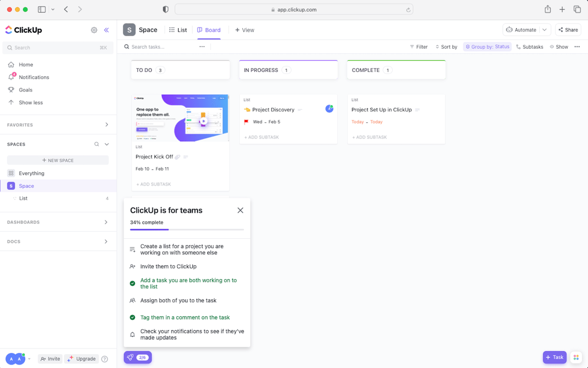Click Create a list onboarding step
Image resolution: width=588 pixels, height=368 pixels.
coord(187,249)
